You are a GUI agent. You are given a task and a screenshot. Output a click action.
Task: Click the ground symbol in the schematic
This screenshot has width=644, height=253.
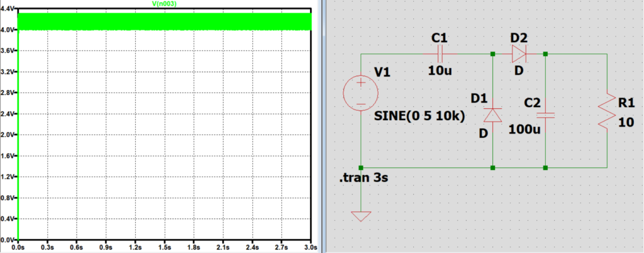coord(360,216)
